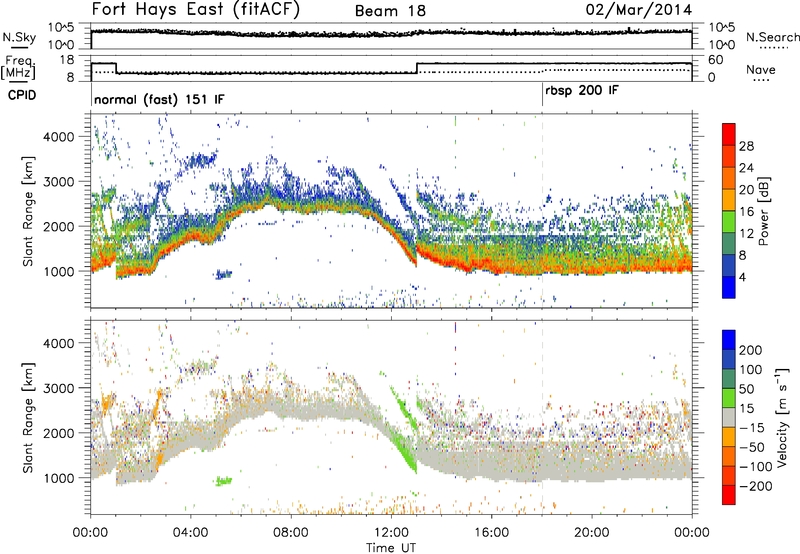Click the small green echo patch near 05:00 in velocity panel
The image size is (800, 554).
point(223,481)
